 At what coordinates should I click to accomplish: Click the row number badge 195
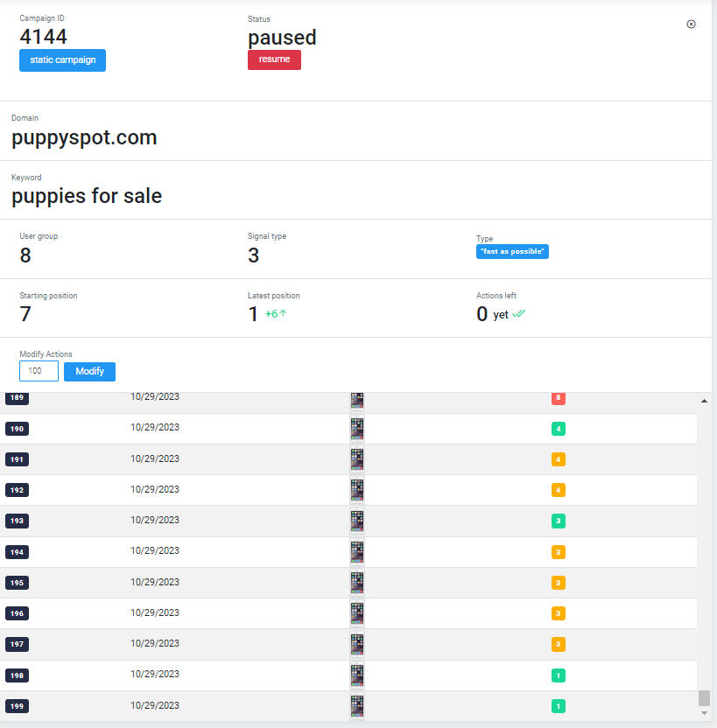18,583
